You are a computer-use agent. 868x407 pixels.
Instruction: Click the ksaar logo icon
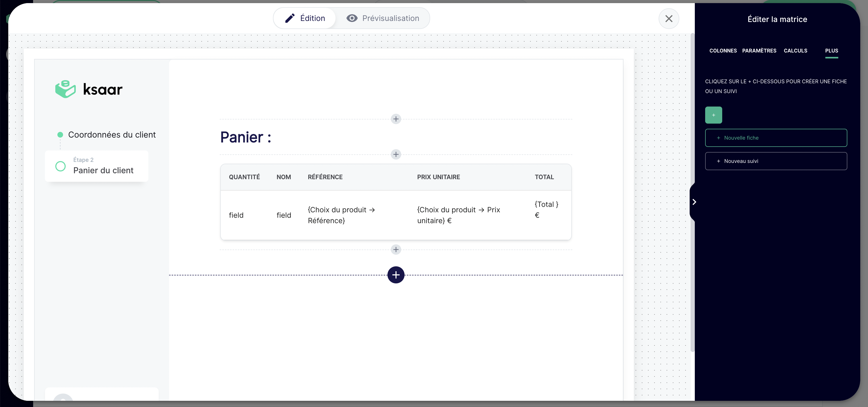tap(65, 89)
